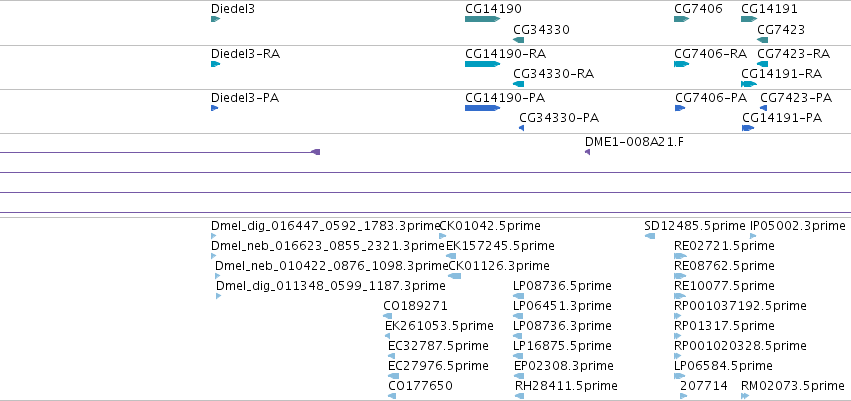Select the EP02308.3prime EST label
The height and width of the screenshot is (401, 851).
click(564, 366)
